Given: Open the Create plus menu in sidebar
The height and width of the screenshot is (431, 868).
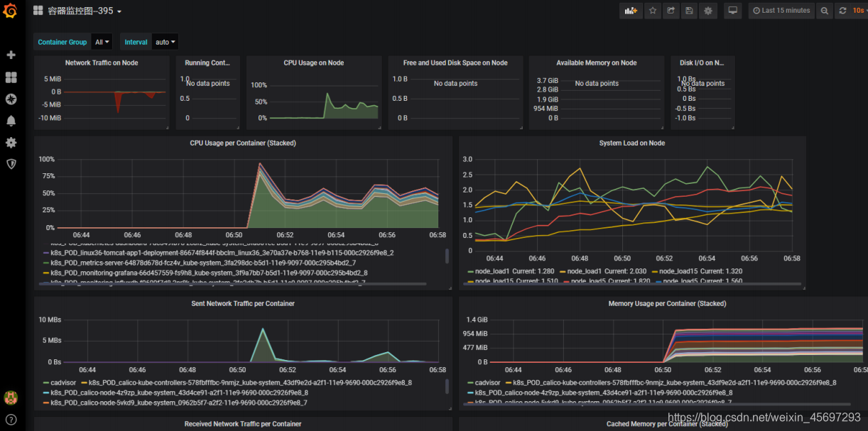Looking at the screenshot, I should [x=11, y=55].
